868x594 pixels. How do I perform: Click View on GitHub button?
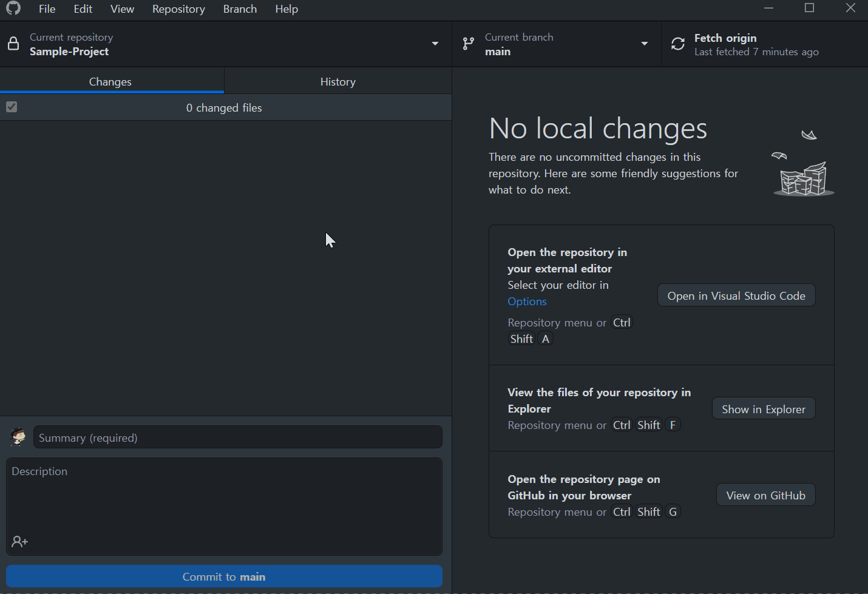[x=766, y=495]
